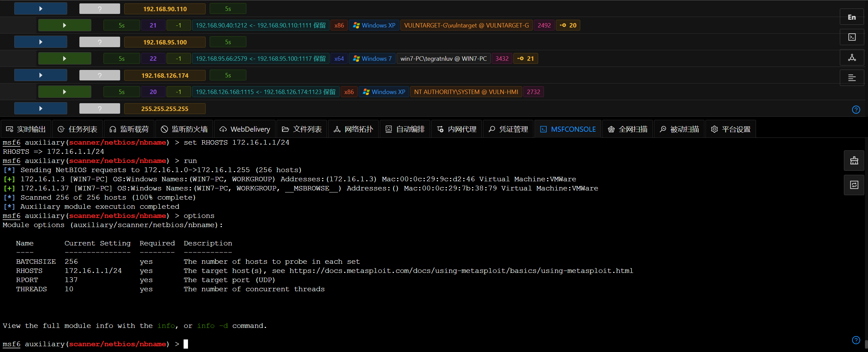
Task: Click the green info command in the console
Action: [166, 326]
